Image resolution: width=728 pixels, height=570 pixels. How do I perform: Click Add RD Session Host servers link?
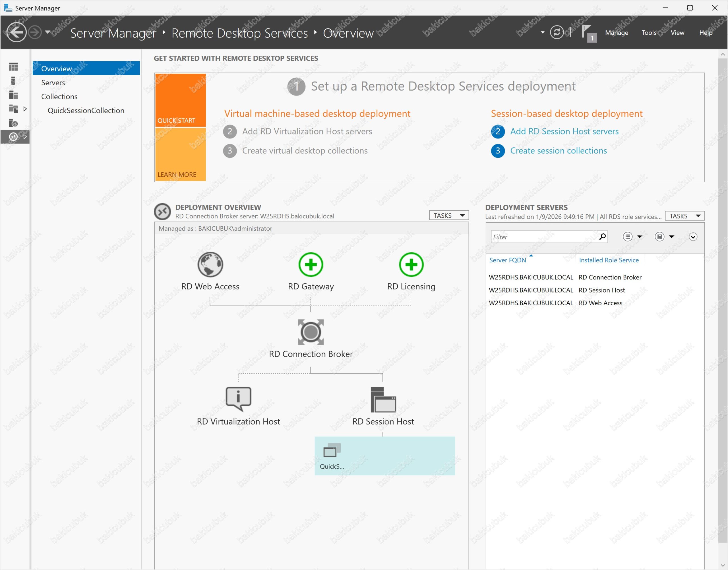coord(564,132)
